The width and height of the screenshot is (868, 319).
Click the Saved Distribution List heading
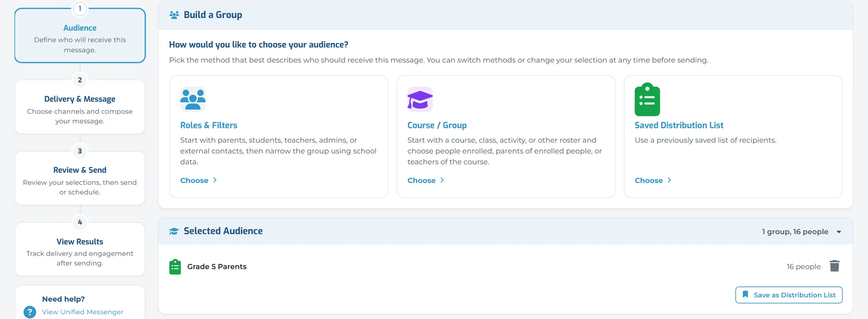pyautogui.click(x=679, y=125)
